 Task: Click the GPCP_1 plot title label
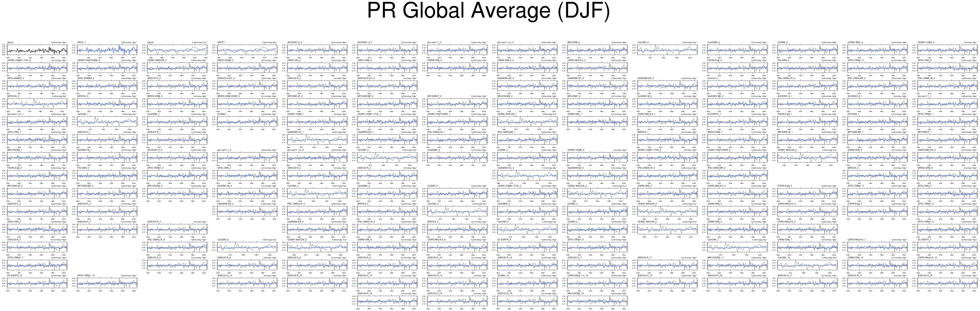tap(221, 42)
